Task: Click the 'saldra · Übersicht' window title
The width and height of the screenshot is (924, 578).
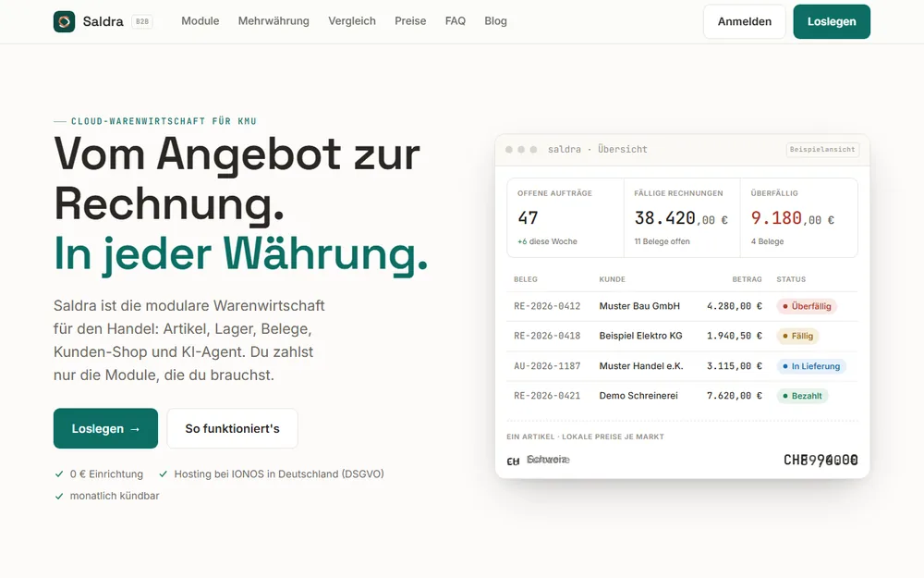Action: point(598,149)
